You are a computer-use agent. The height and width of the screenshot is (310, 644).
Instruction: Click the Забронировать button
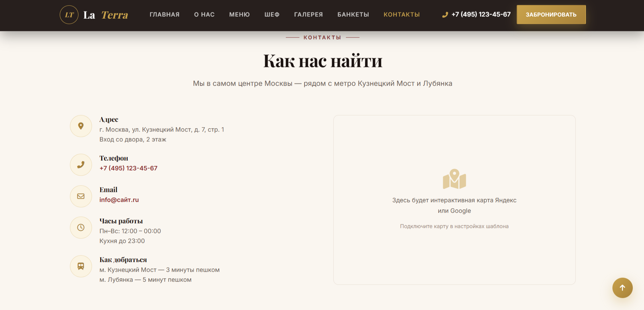click(551, 15)
